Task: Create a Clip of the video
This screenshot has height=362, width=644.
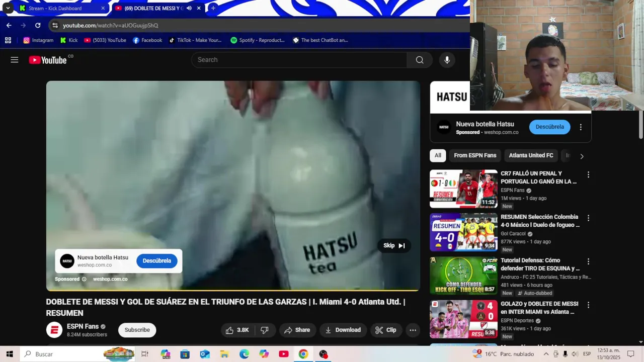Action: click(x=386, y=330)
